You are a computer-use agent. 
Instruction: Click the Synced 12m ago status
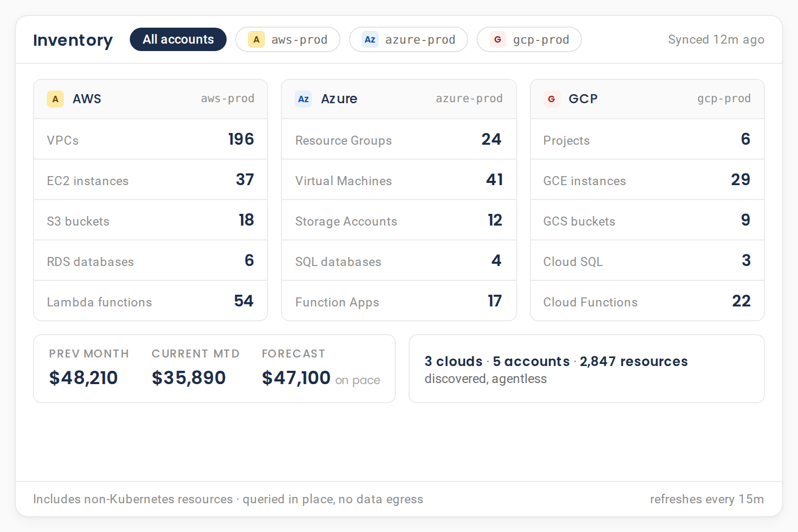716,39
